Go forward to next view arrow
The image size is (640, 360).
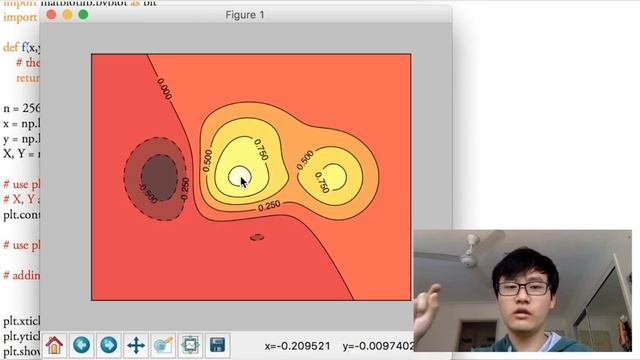109,345
